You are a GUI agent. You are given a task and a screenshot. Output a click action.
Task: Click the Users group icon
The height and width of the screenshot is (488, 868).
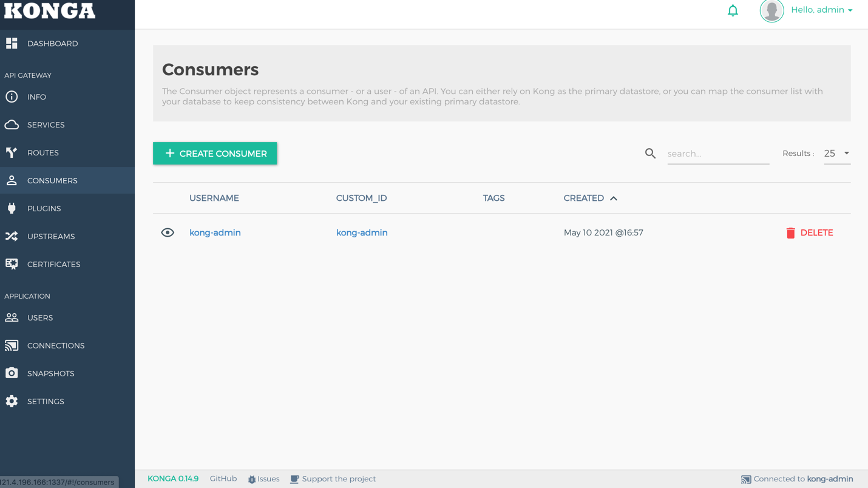coord(12,317)
